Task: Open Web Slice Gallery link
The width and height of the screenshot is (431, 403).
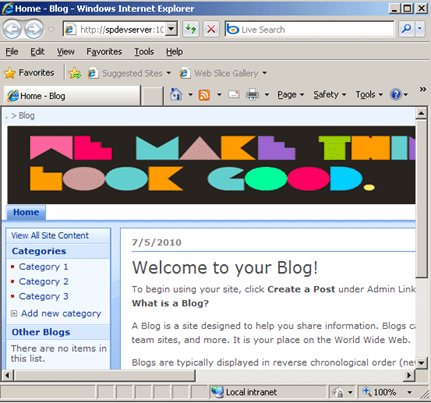Action: click(223, 73)
